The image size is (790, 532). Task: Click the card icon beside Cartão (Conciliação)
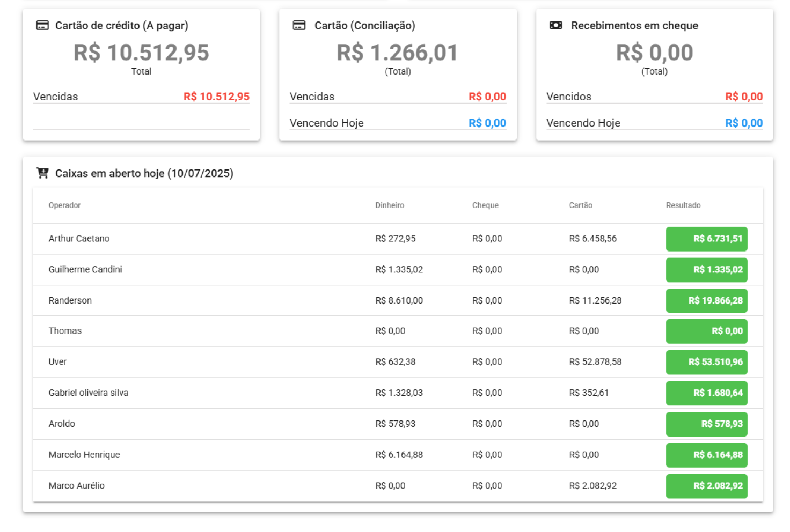pyautogui.click(x=299, y=25)
